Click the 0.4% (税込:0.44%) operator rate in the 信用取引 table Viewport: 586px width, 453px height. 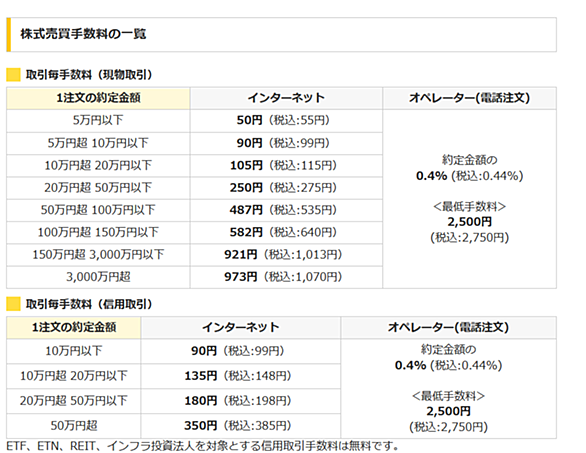click(x=448, y=365)
